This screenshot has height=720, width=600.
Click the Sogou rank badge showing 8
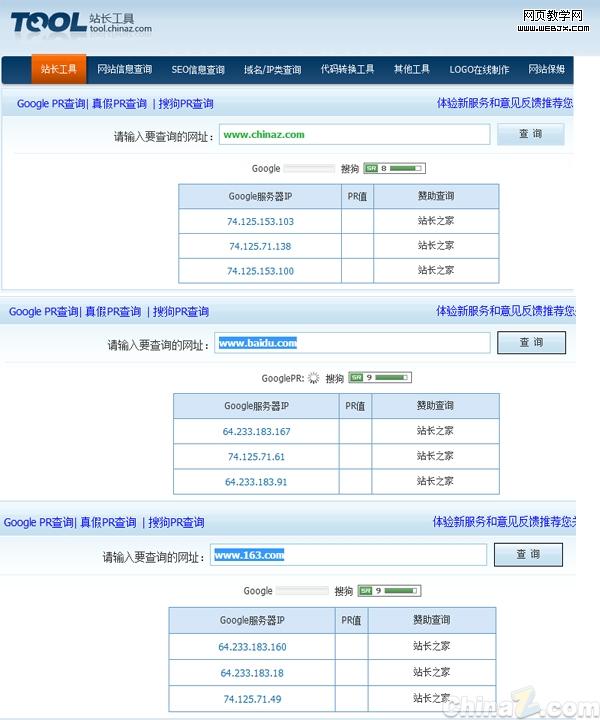tap(394, 168)
